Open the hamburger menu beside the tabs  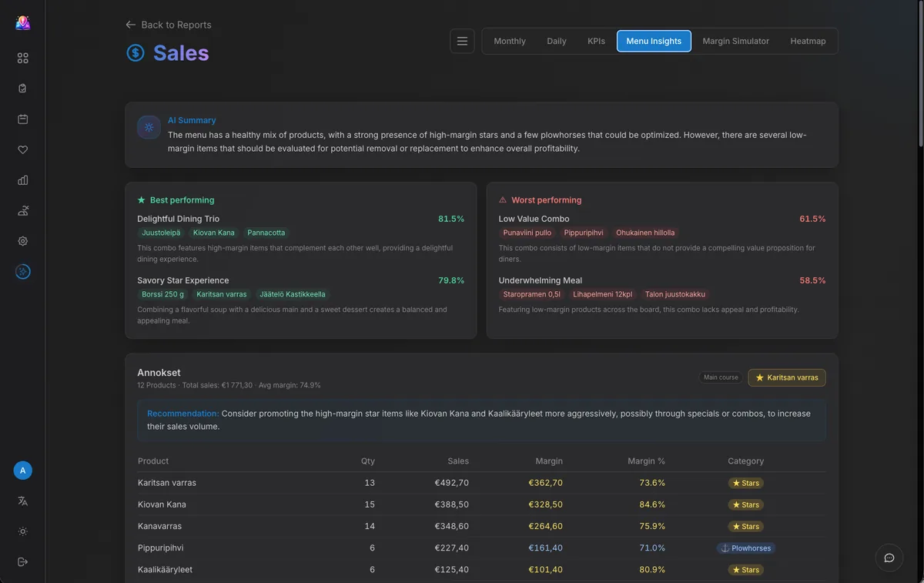click(462, 41)
